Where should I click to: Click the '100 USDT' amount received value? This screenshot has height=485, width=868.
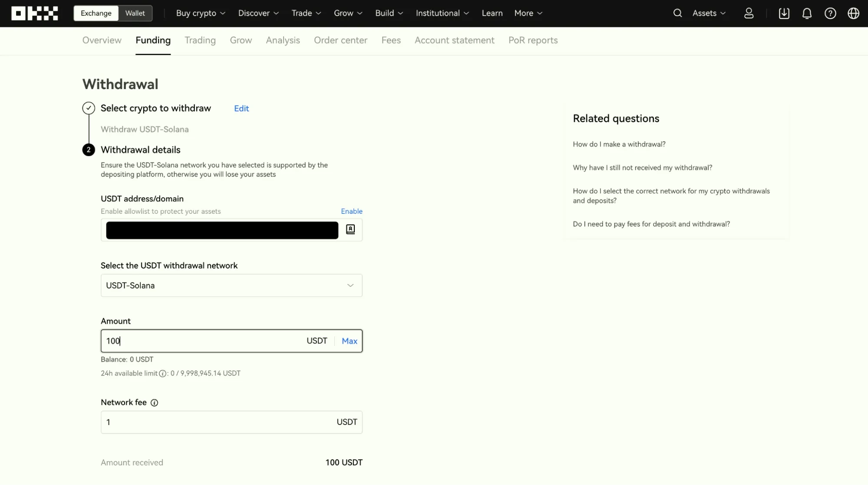(344, 463)
